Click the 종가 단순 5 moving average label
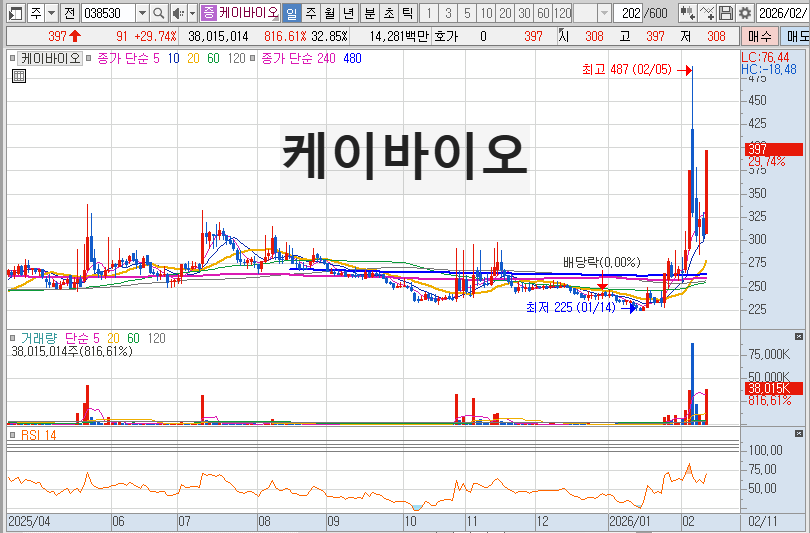Image resolution: width=810 pixels, height=533 pixels. pyautogui.click(x=128, y=58)
